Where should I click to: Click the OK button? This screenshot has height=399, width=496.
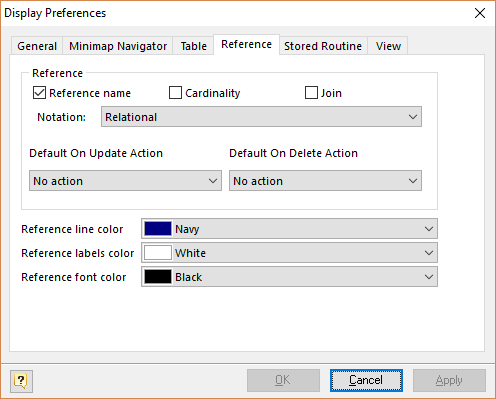[x=283, y=380]
